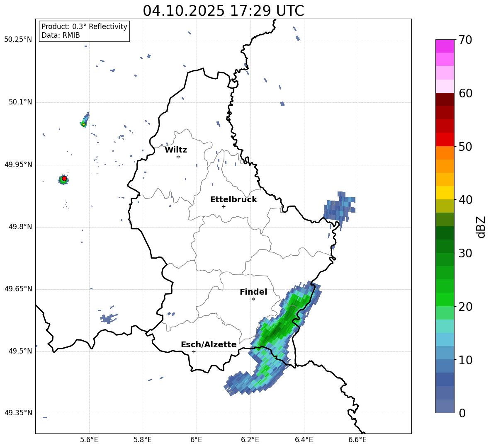Select the Ettelbruck city label
The image size is (491, 448).
point(233,200)
